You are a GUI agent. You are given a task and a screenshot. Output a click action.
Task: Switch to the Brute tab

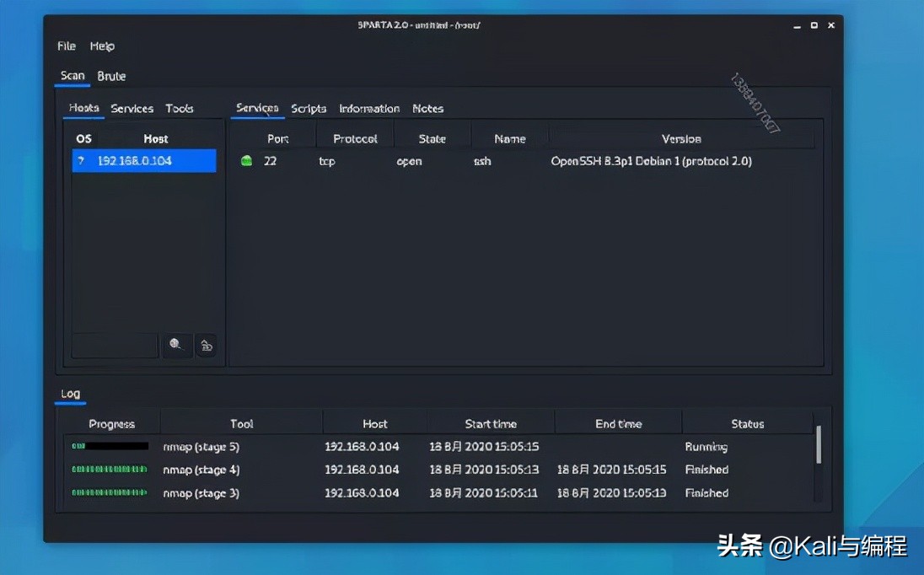tap(111, 76)
